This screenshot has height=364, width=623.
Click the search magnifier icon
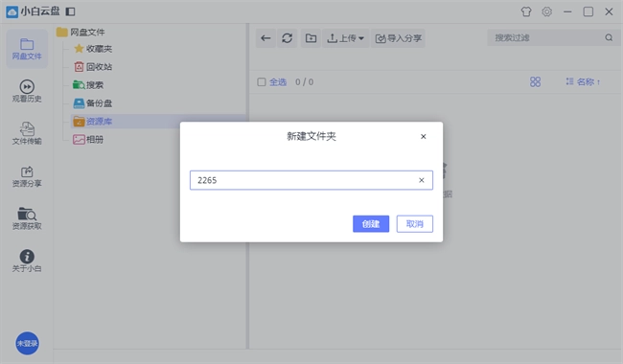[609, 37]
